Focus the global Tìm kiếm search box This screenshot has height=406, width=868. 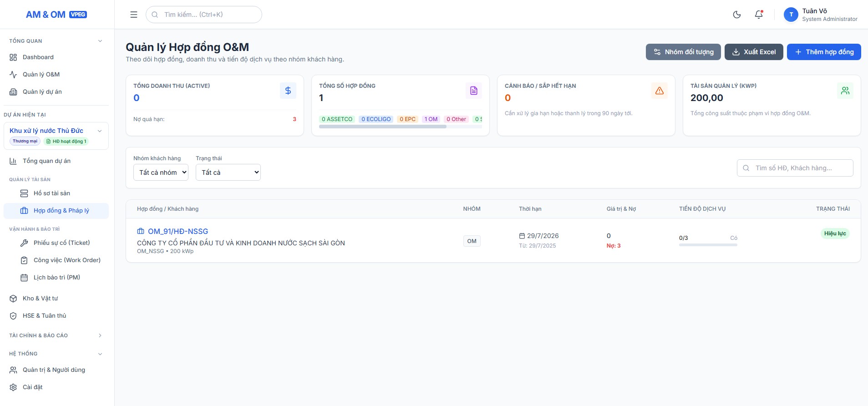click(204, 15)
